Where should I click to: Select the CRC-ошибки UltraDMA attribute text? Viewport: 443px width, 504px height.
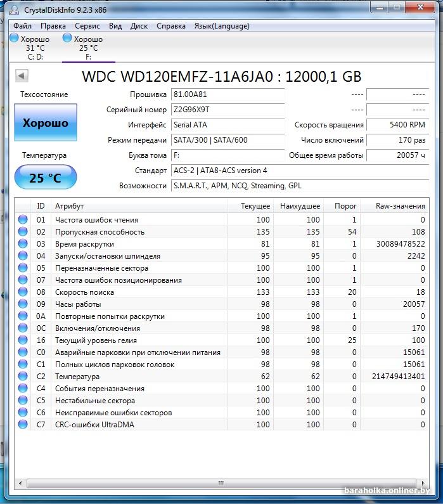pyautogui.click(x=94, y=425)
